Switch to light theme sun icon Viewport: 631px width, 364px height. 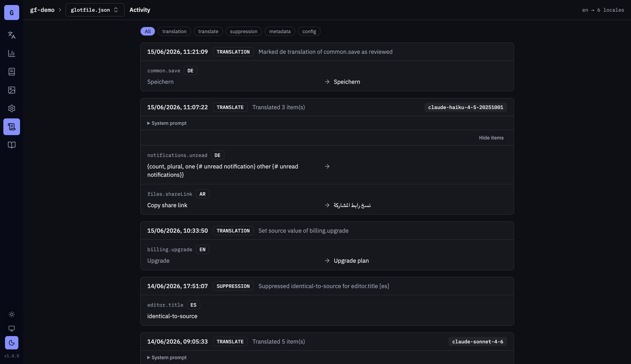11,314
